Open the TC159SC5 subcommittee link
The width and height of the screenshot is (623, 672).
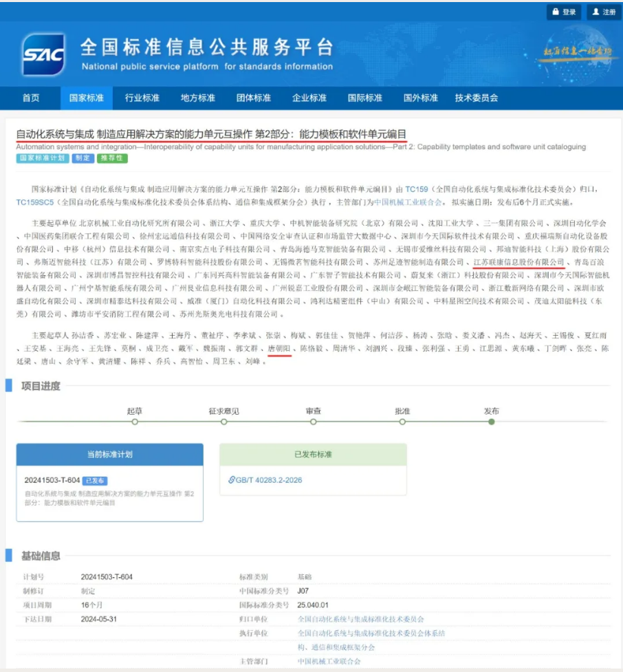point(34,202)
